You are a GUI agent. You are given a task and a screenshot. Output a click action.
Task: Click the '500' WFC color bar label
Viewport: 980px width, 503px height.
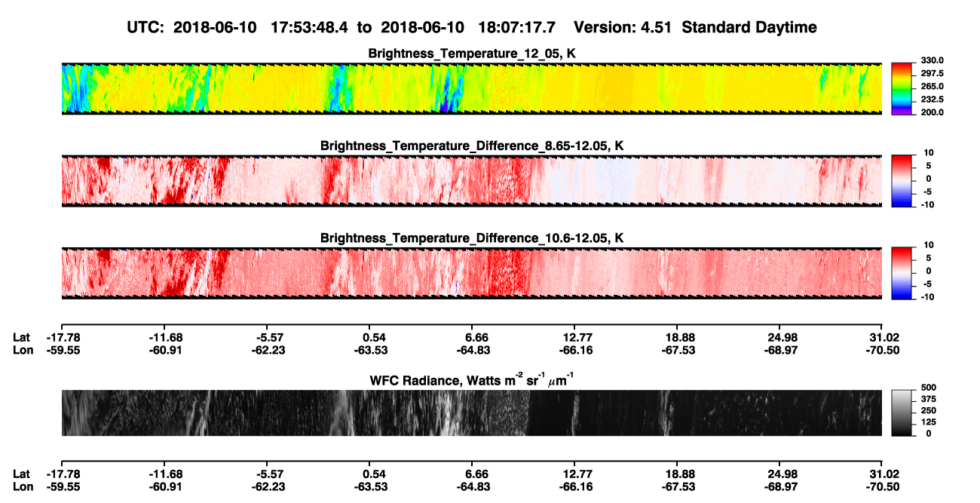[x=929, y=388]
